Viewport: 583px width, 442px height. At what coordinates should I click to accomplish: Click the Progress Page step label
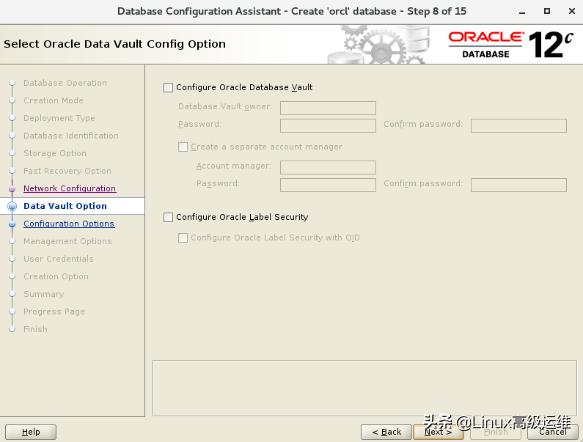[54, 312]
